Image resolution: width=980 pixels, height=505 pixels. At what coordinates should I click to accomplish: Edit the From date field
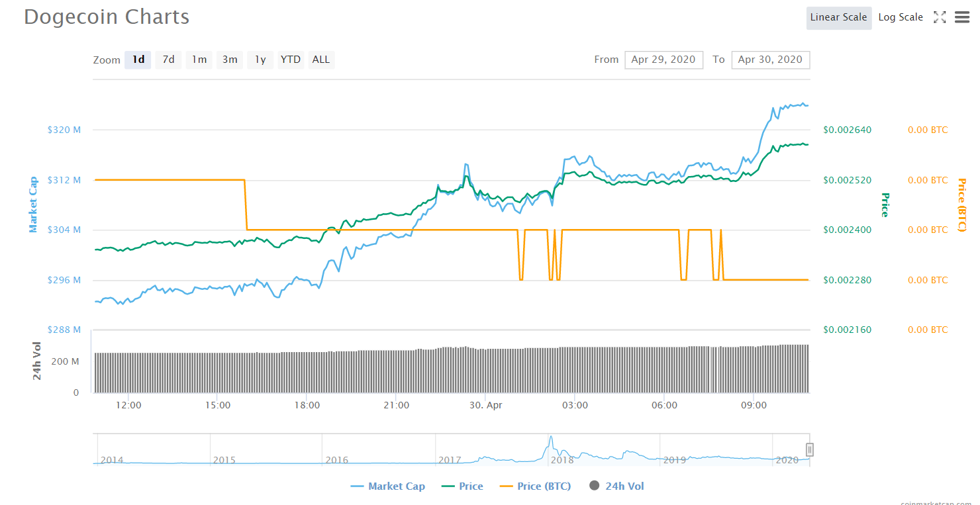click(x=663, y=60)
